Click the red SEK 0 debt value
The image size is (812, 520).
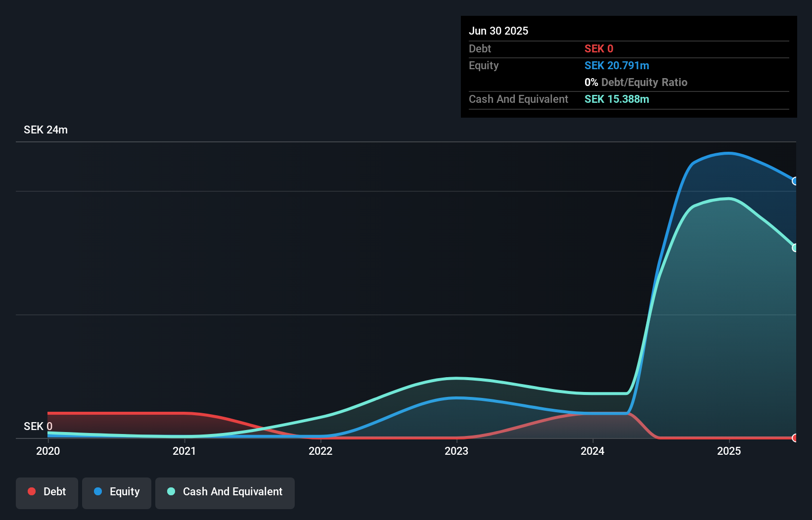(599, 49)
